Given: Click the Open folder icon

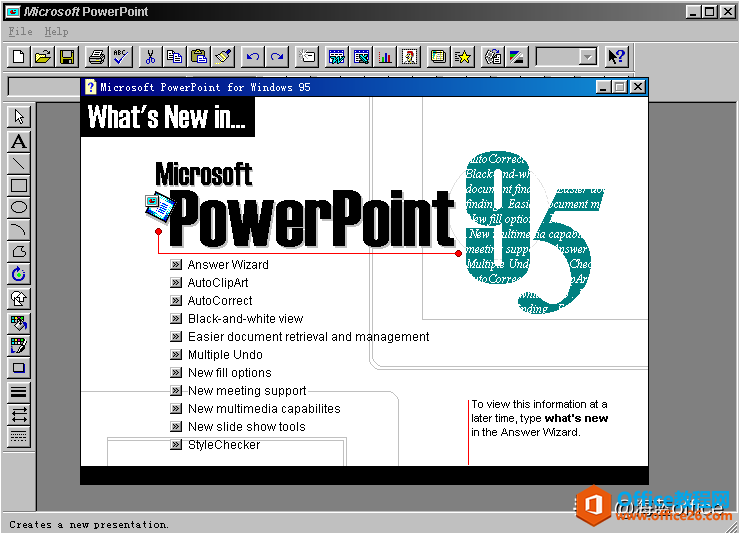Looking at the screenshot, I should tap(42, 57).
